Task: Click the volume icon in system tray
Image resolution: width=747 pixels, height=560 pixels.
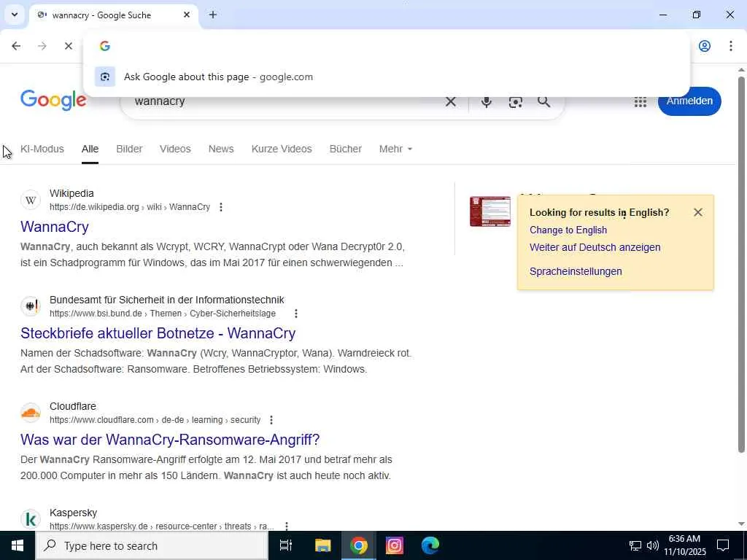Action: (x=653, y=545)
